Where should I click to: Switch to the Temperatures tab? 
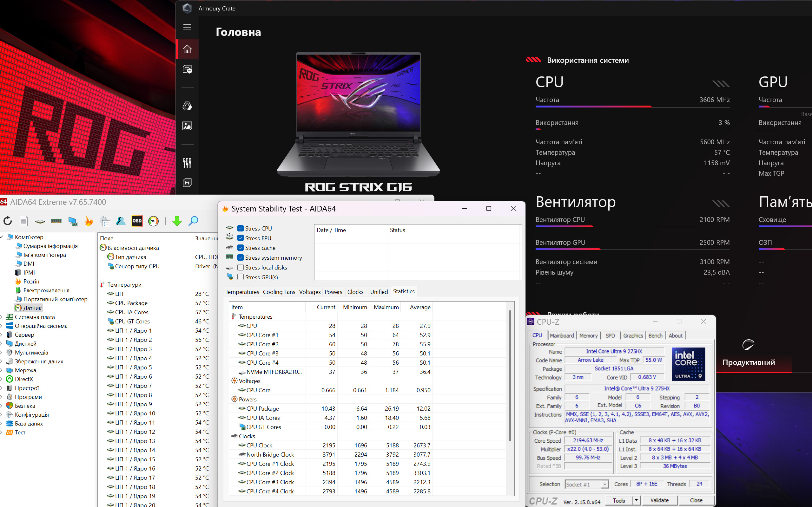click(242, 292)
